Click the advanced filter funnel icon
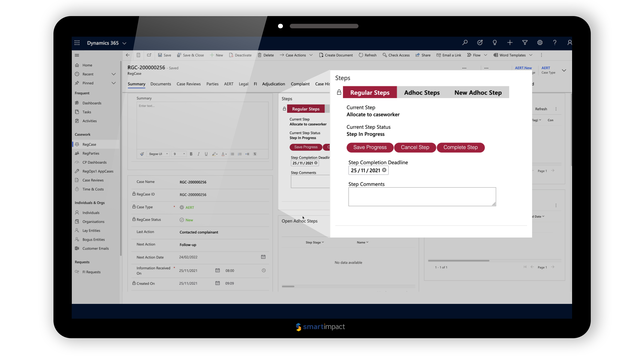 click(x=525, y=42)
